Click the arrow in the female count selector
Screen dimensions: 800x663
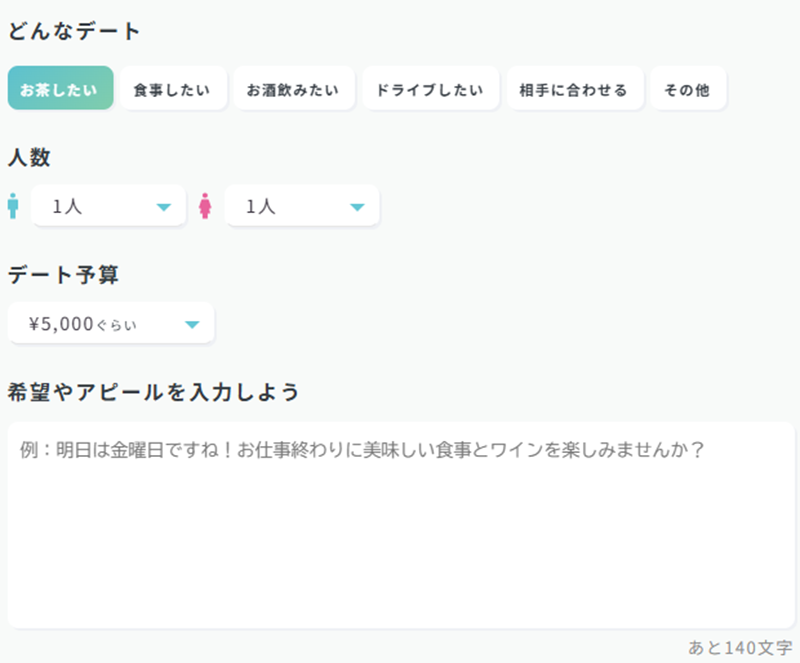point(357,207)
